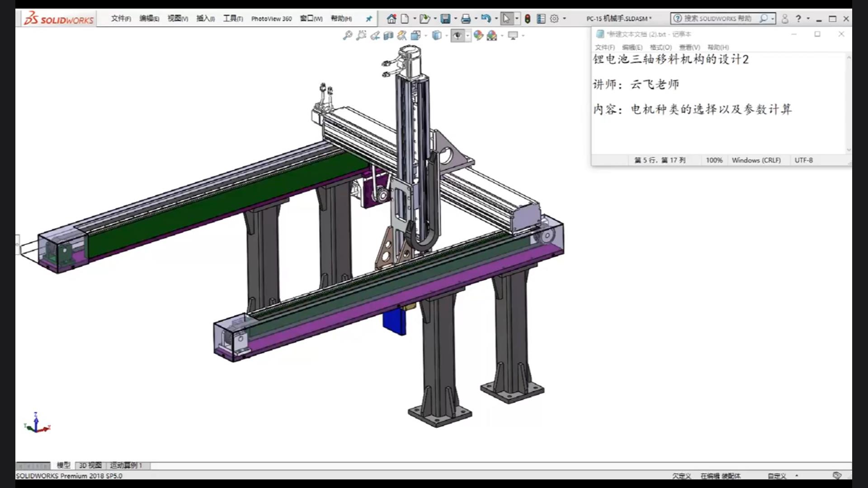Image resolution: width=868 pixels, height=488 pixels.
Task: Click the Notepad vertical scrollbar
Action: point(849,103)
